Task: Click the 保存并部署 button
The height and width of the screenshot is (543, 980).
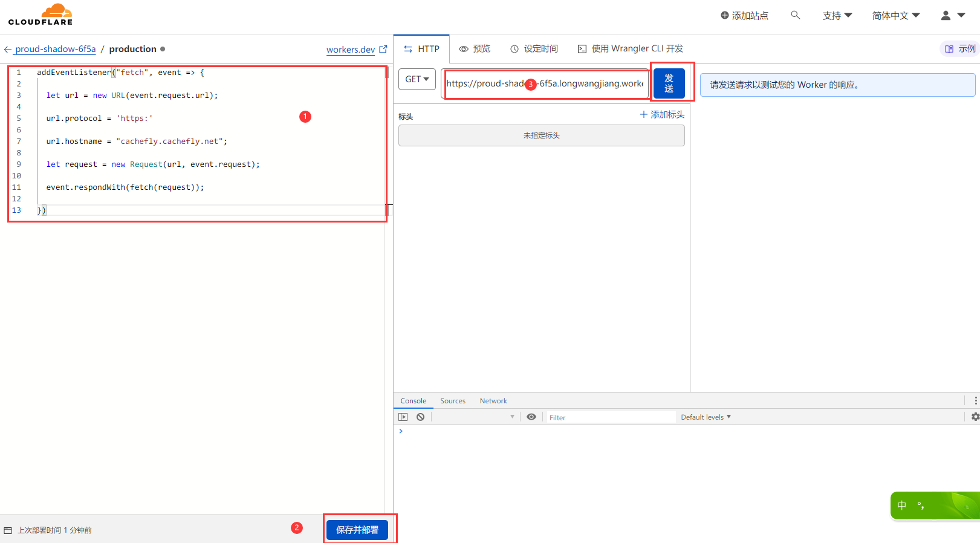Action: (x=357, y=530)
